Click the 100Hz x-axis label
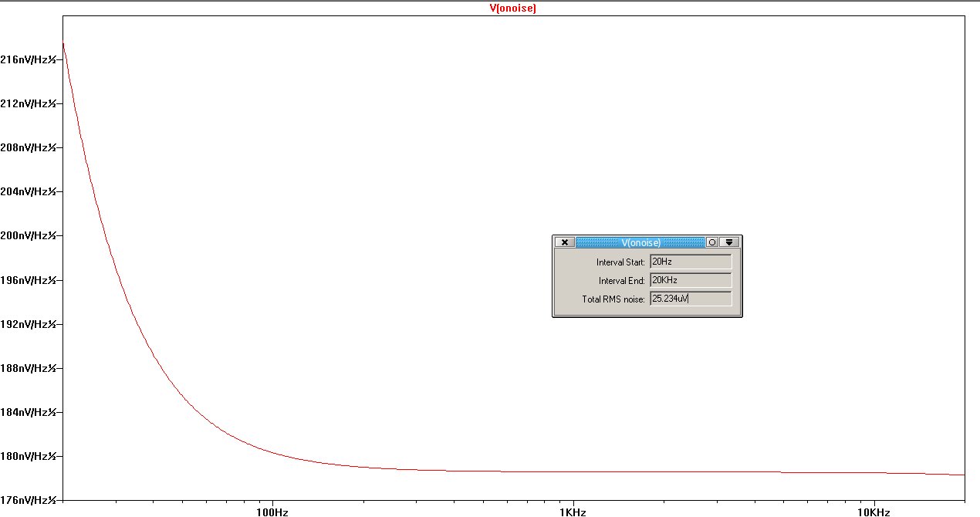 [x=271, y=512]
